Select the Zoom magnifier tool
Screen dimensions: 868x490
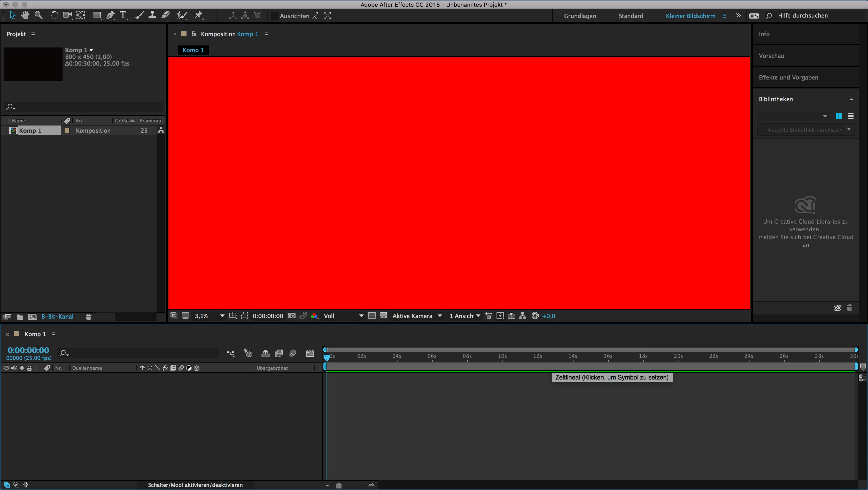click(39, 15)
